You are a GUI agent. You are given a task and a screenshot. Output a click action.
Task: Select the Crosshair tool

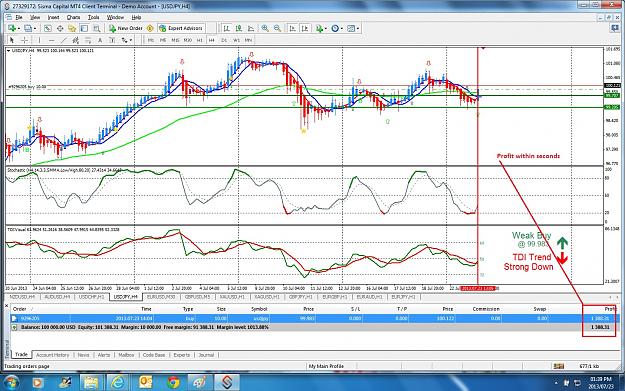24,40
